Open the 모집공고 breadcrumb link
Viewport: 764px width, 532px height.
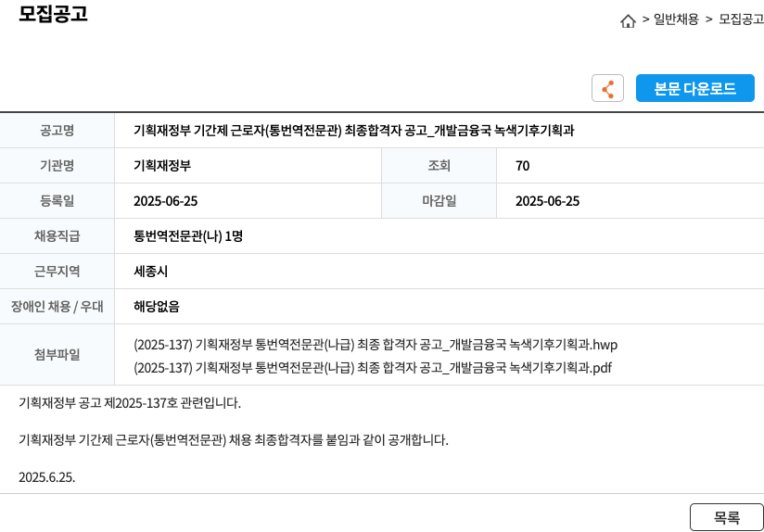click(741, 19)
